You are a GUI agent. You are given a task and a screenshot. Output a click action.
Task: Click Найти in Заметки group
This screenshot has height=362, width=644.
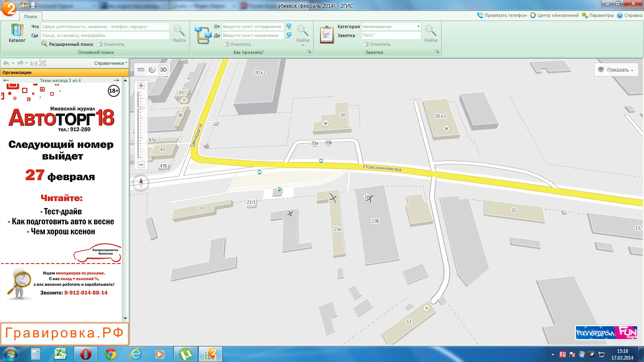click(431, 33)
